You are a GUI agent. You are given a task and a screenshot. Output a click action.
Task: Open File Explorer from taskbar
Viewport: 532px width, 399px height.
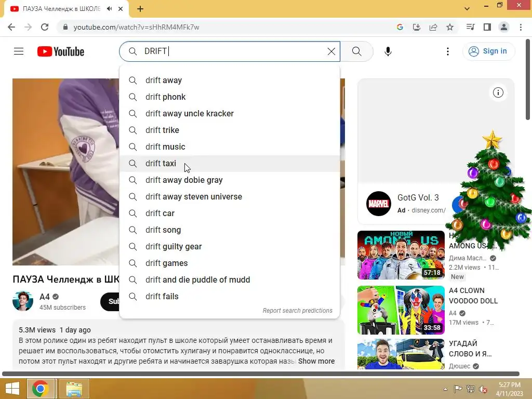(x=74, y=389)
